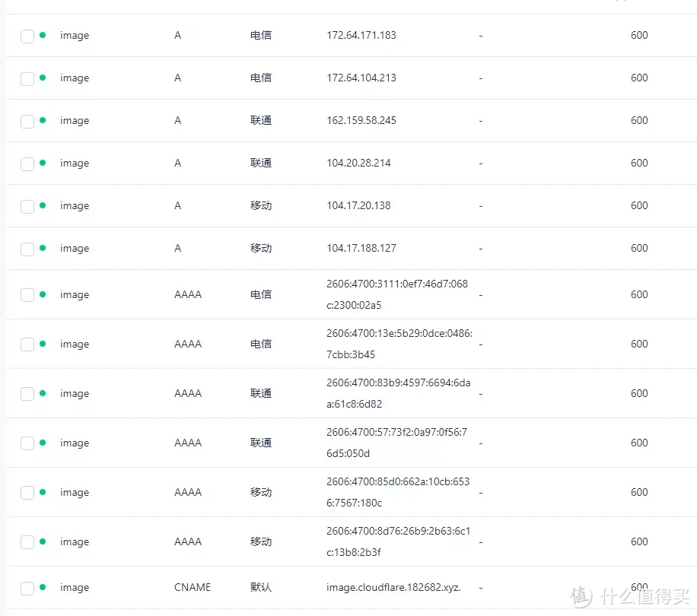The image size is (697, 616).
Task: Check the box for record ending 6d5:050d
Action: coord(27,443)
